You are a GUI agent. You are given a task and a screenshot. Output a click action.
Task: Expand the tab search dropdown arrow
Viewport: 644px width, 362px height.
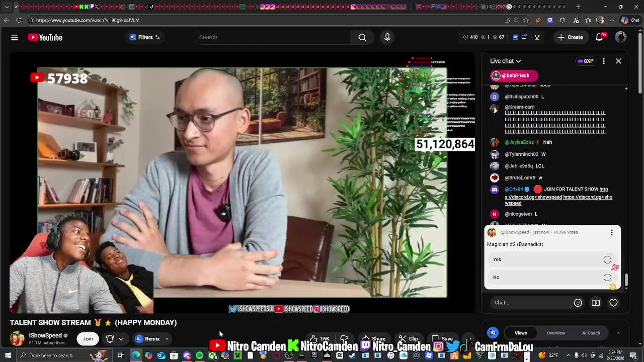(x=6, y=7)
